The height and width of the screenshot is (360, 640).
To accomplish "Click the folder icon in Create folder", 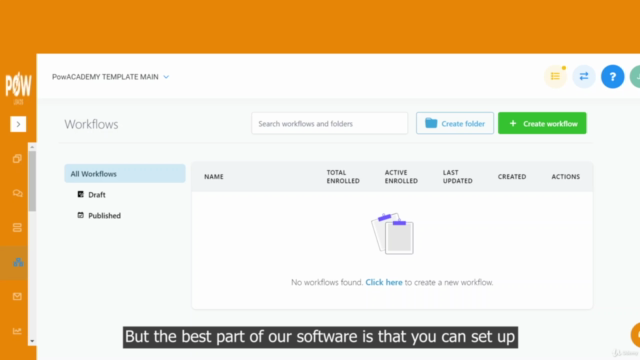I will tap(431, 123).
